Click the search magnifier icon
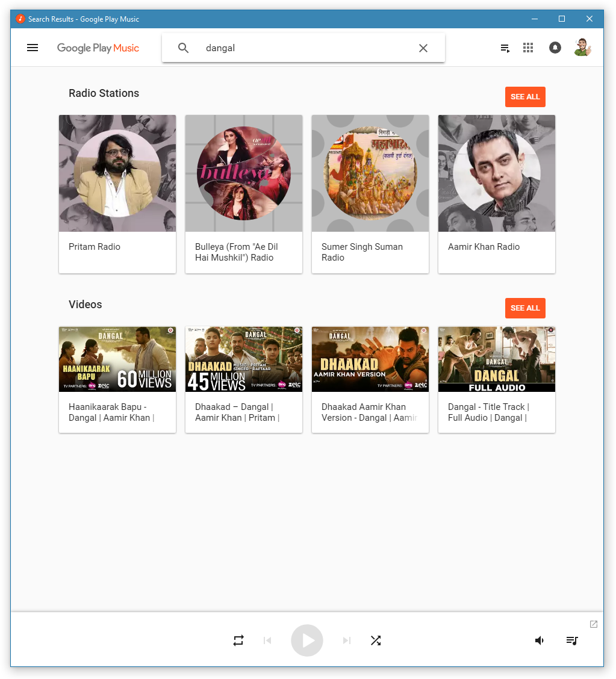Screen dimensions: 616x679 (184, 48)
